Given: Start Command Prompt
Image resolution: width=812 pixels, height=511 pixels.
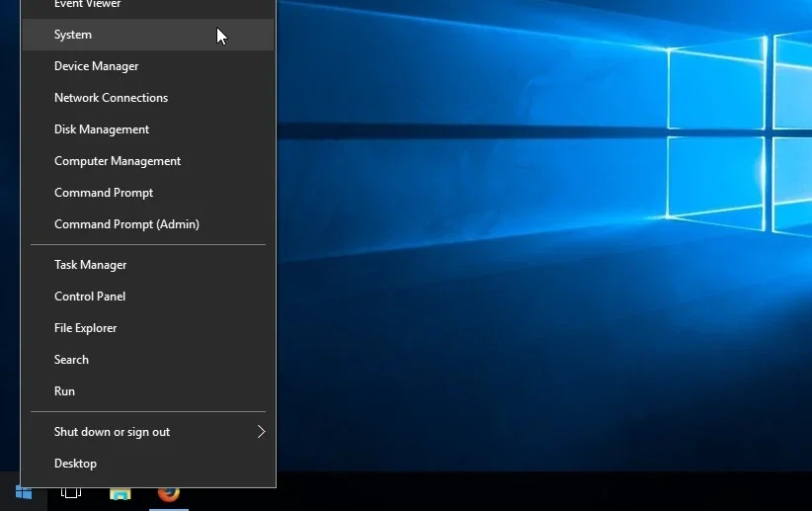Looking at the screenshot, I should (104, 193).
